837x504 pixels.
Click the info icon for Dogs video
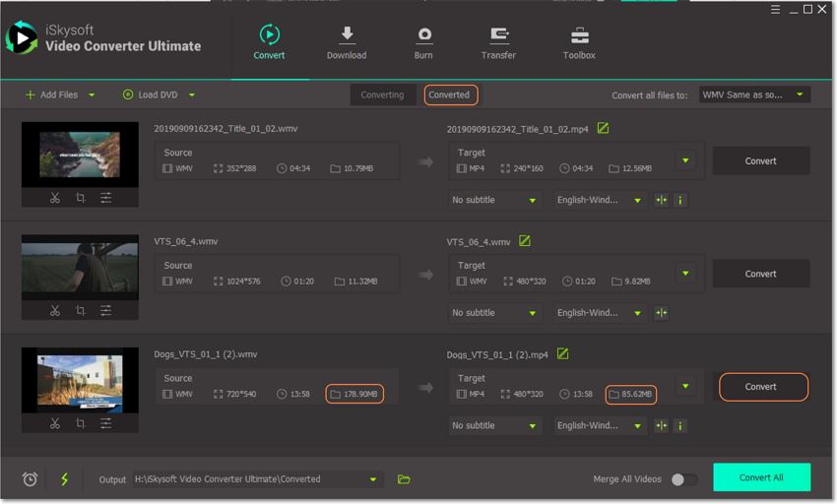679,426
